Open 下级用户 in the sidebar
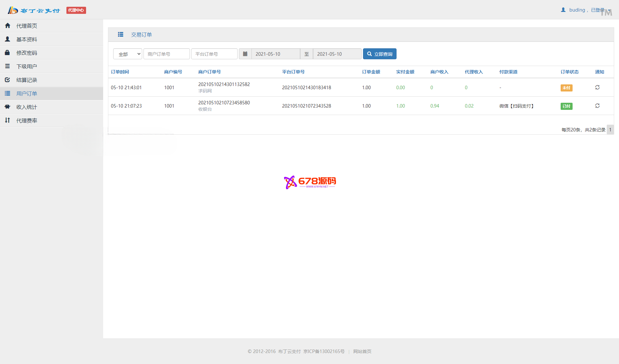The width and height of the screenshot is (619, 364). click(27, 66)
